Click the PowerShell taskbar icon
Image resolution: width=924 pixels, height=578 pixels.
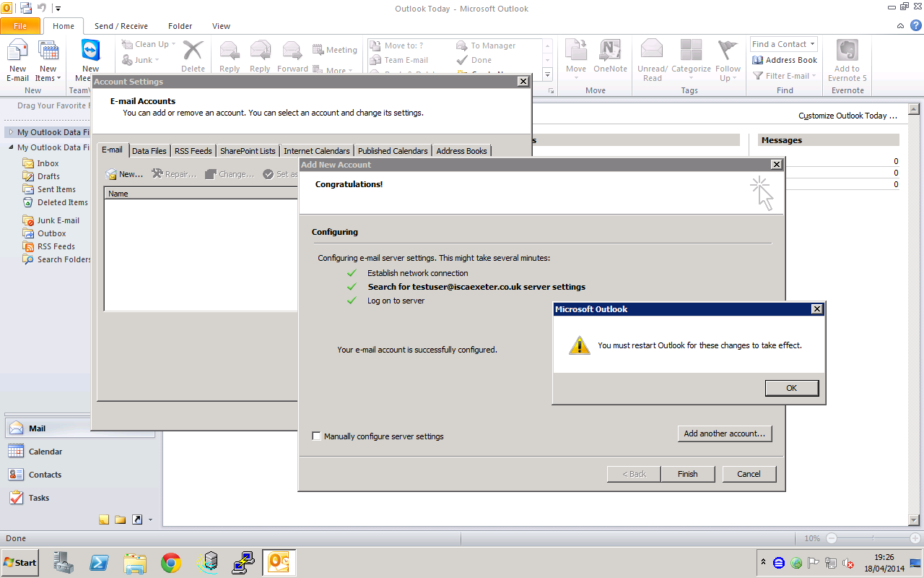(100, 563)
